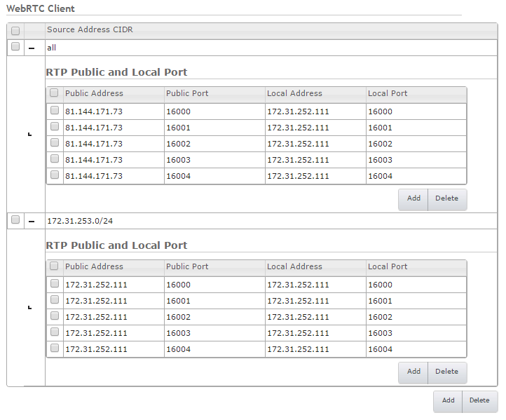
Task: Select row 81.144.171.73 port 16004 checkbox
Action: (55, 175)
